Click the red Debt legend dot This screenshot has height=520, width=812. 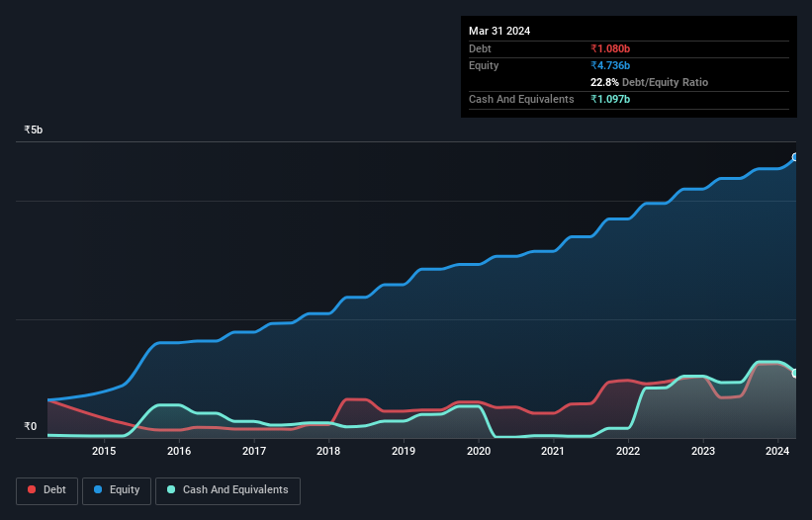[32, 489]
